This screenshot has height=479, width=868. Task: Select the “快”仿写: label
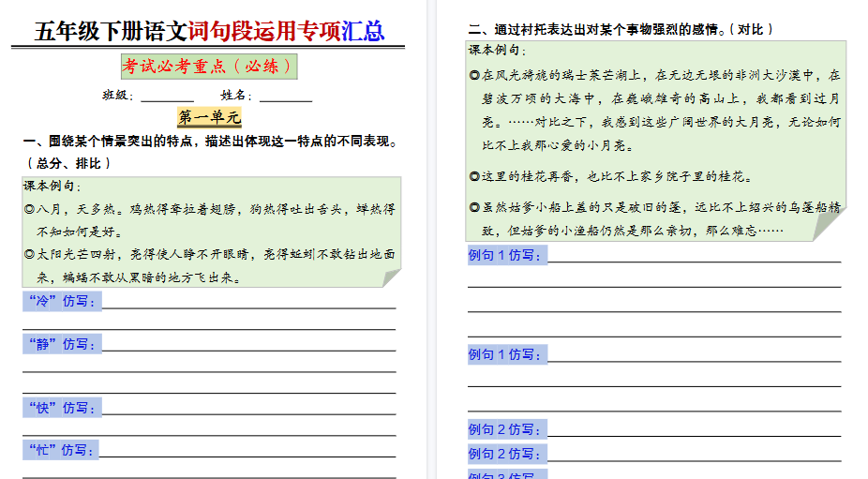[x=62, y=408]
